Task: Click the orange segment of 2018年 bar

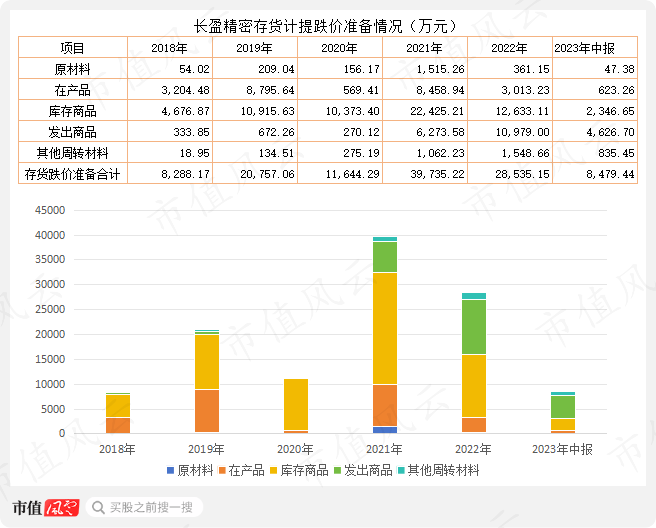Action: (x=118, y=425)
